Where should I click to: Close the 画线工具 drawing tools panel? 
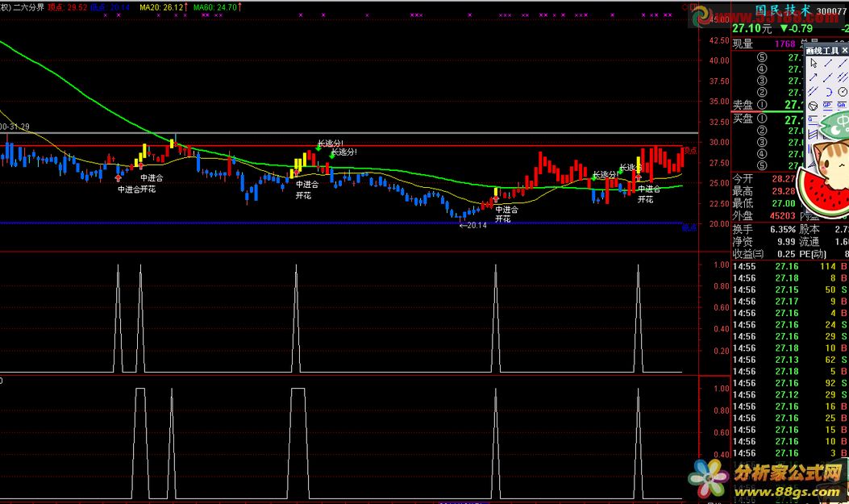(x=845, y=50)
